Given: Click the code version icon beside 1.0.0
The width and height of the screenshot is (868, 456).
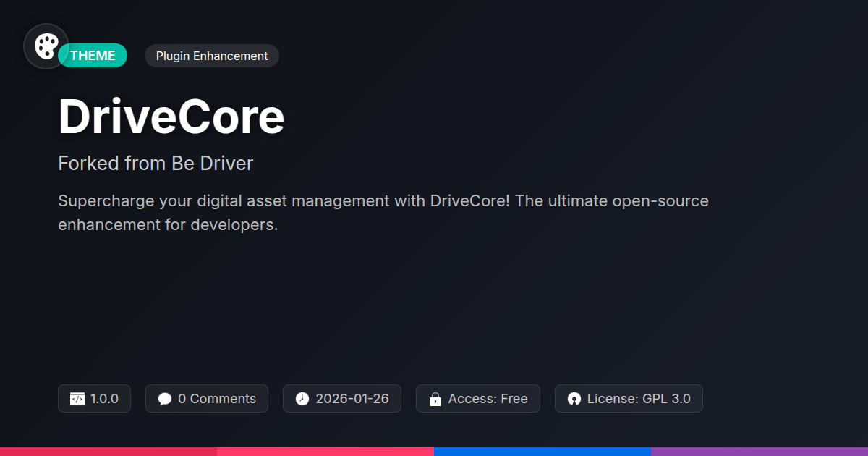Looking at the screenshot, I should point(77,399).
